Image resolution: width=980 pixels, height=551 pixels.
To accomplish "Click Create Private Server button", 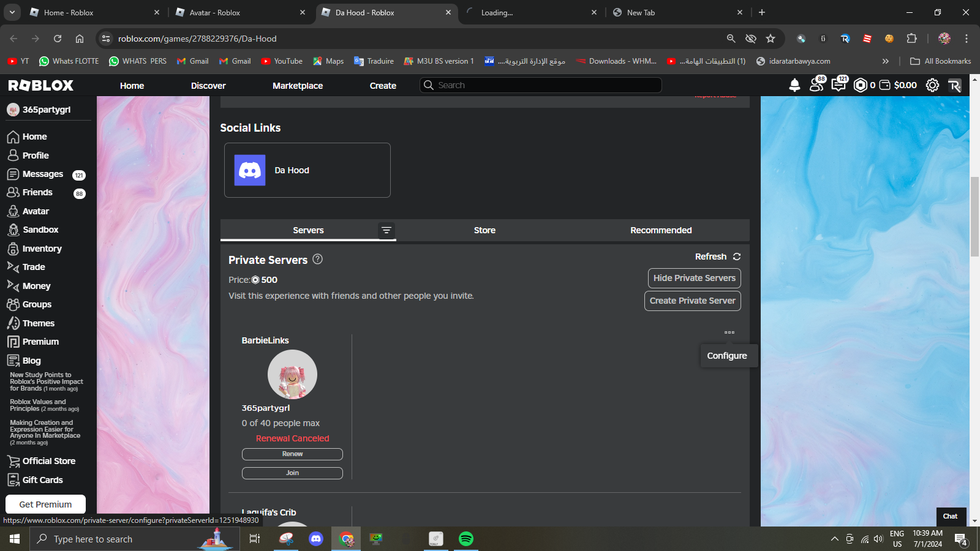I will 693,301.
